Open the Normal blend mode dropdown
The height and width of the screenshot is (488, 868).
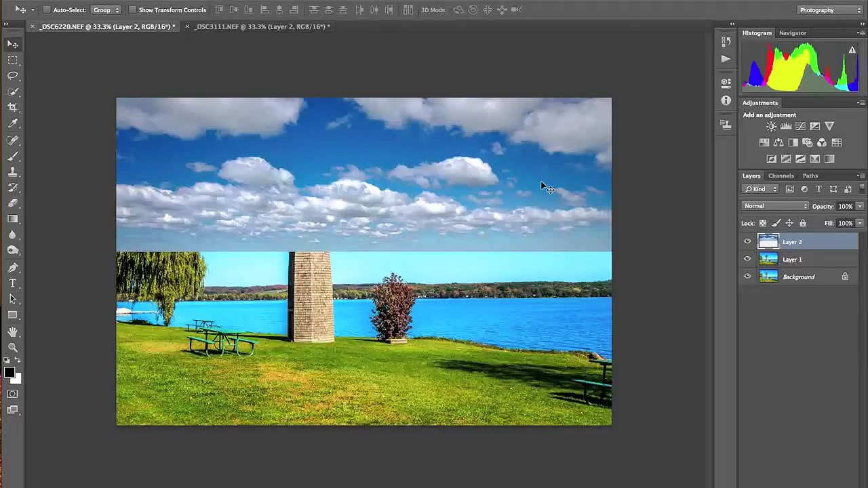(775, 206)
